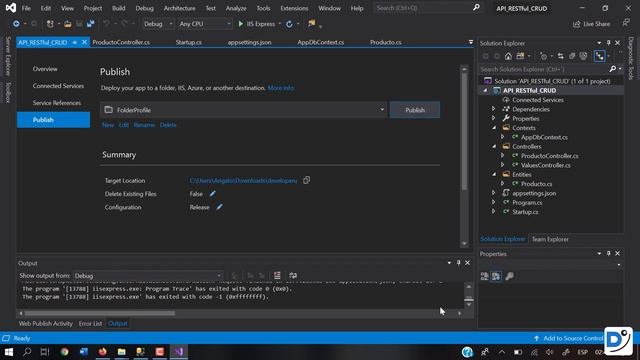Select Connected Services in left navigation

[x=58, y=86]
